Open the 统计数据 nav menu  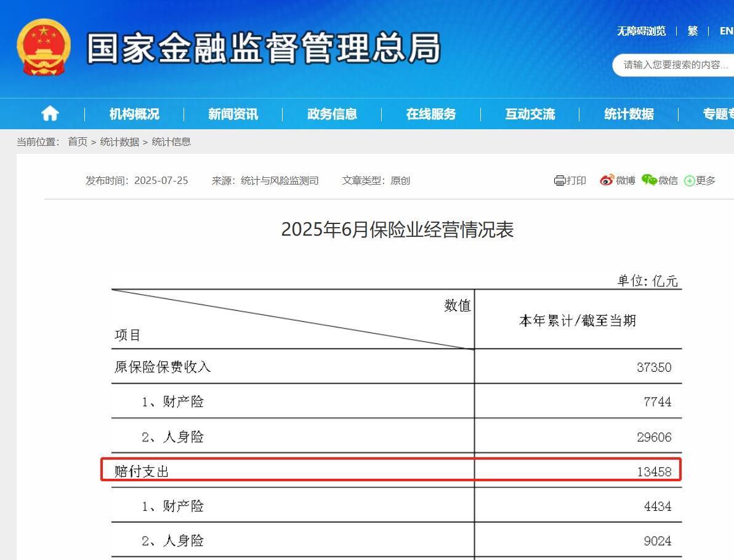click(629, 114)
